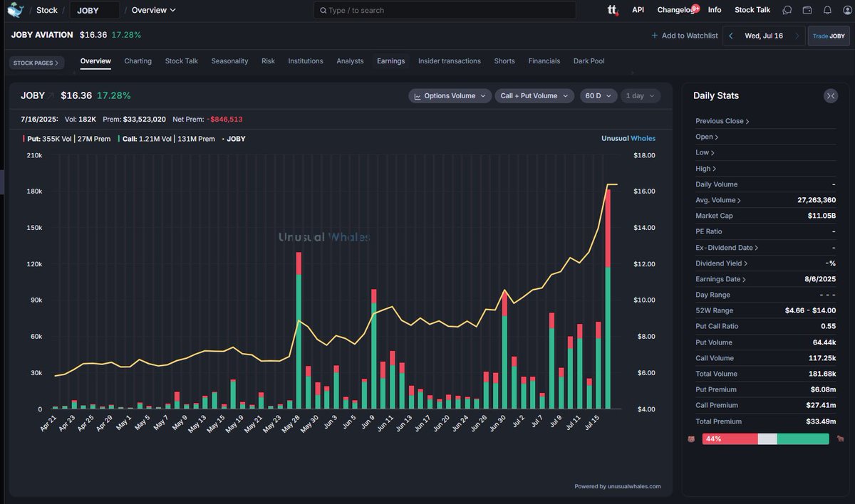
Task: Open the Risk tab
Action: coord(268,61)
